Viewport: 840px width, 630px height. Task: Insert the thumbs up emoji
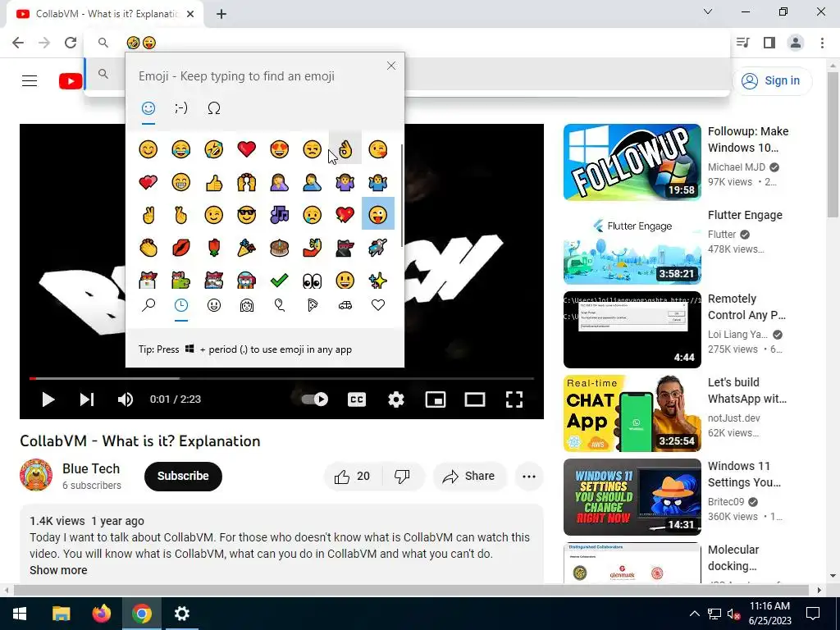214,182
